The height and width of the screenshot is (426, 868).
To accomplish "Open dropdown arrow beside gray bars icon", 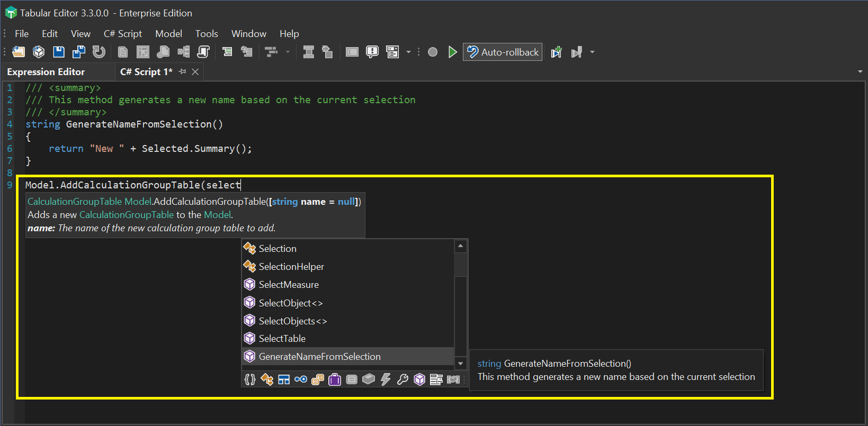I will click(x=288, y=52).
